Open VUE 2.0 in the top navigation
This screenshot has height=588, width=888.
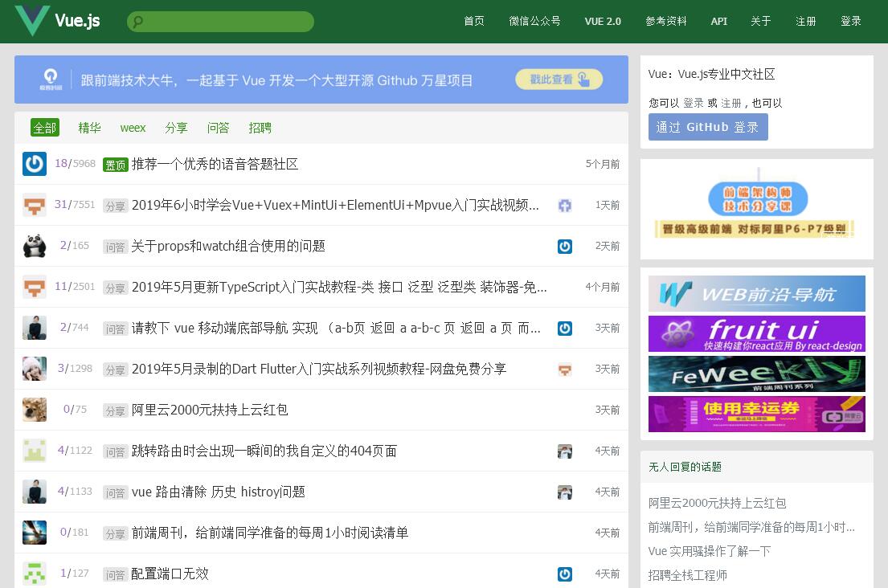[603, 22]
